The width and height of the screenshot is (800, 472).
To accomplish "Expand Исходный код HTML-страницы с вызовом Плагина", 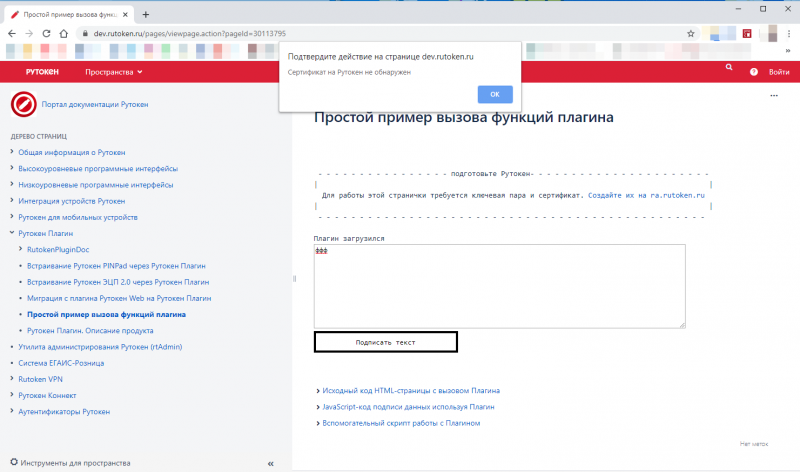I will (411, 391).
